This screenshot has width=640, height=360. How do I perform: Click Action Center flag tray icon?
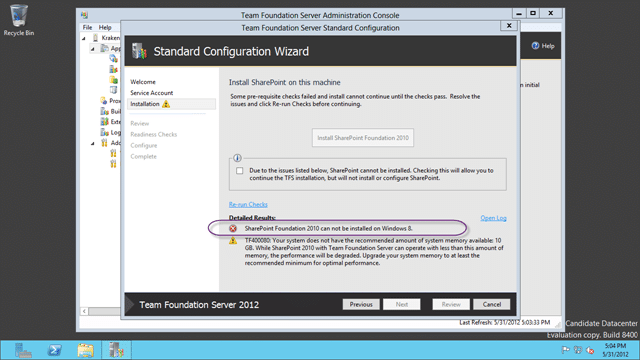click(565, 350)
